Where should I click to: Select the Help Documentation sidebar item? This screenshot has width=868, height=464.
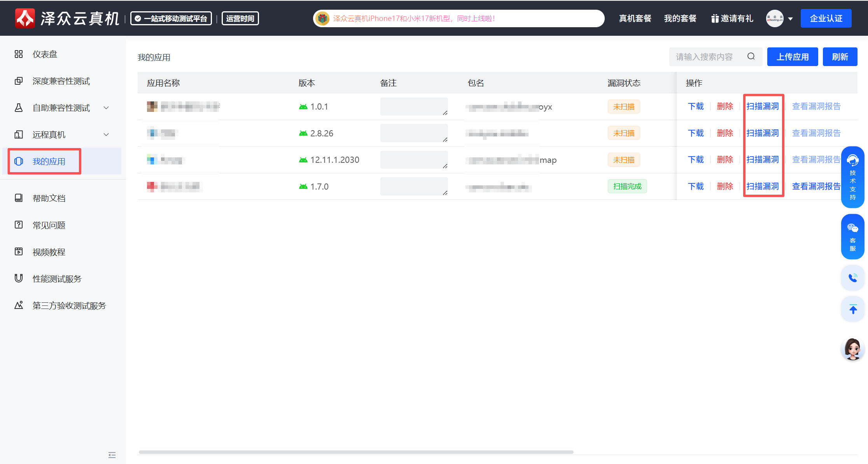pos(49,198)
